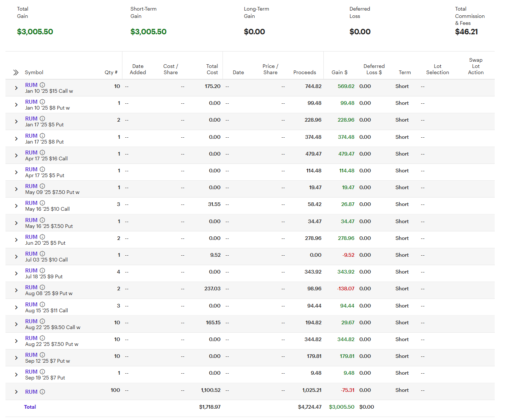Open RUM link for Jul 18 '25 $9 Put
Viewport: 509px width, 420px height.
(31, 271)
